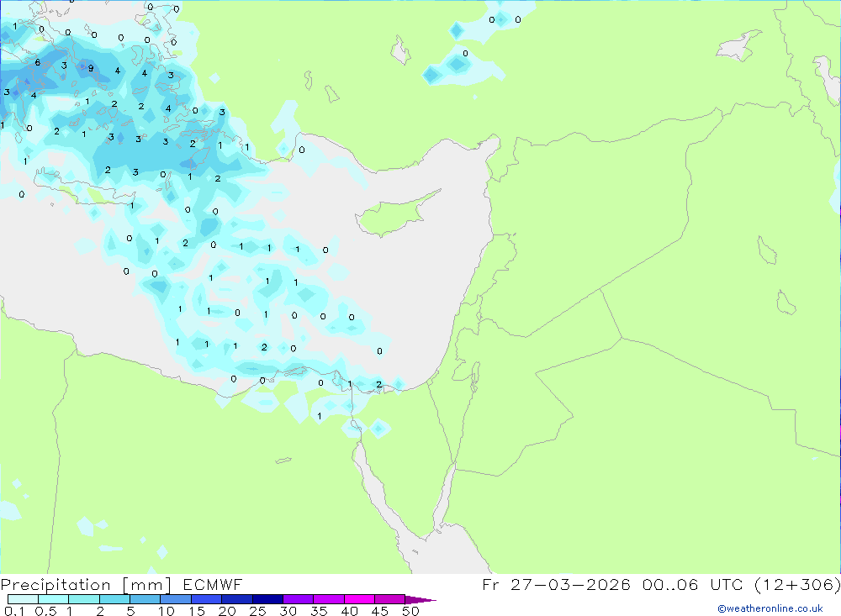Pick the 10–15 mm blue legend swatch
This screenshot has height=616, width=841.
[x=176, y=599]
